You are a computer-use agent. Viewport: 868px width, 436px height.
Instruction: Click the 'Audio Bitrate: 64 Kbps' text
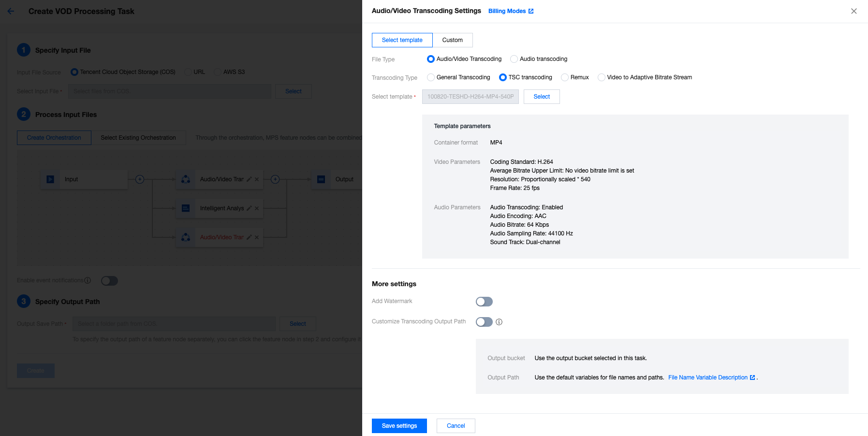(x=519, y=225)
